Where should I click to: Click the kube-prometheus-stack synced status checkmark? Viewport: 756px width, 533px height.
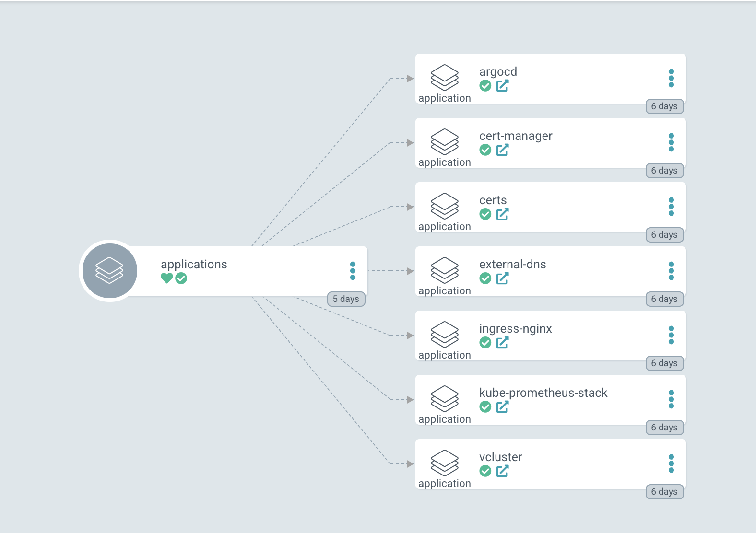point(485,407)
